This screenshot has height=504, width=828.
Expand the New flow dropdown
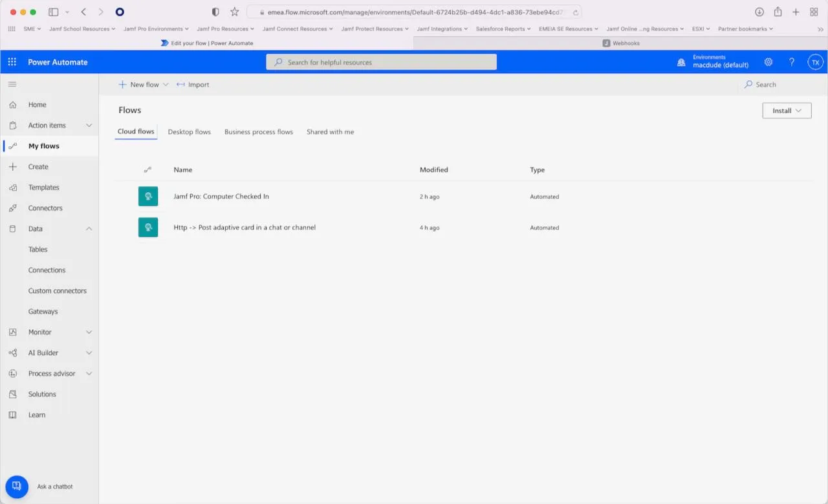[x=165, y=84]
